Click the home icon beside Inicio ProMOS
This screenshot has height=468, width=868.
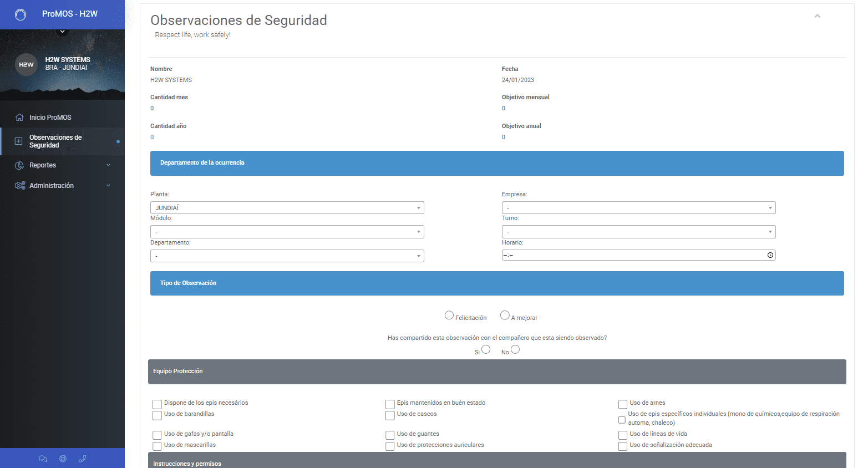point(19,117)
